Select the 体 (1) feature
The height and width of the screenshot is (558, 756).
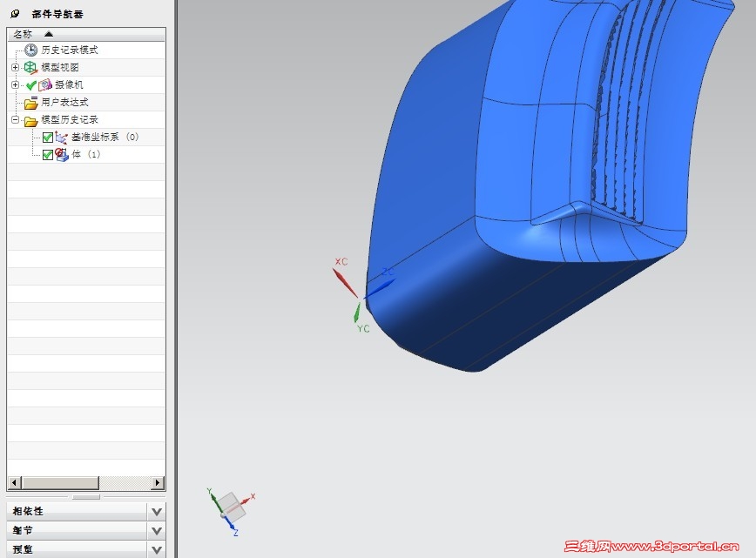[86, 155]
